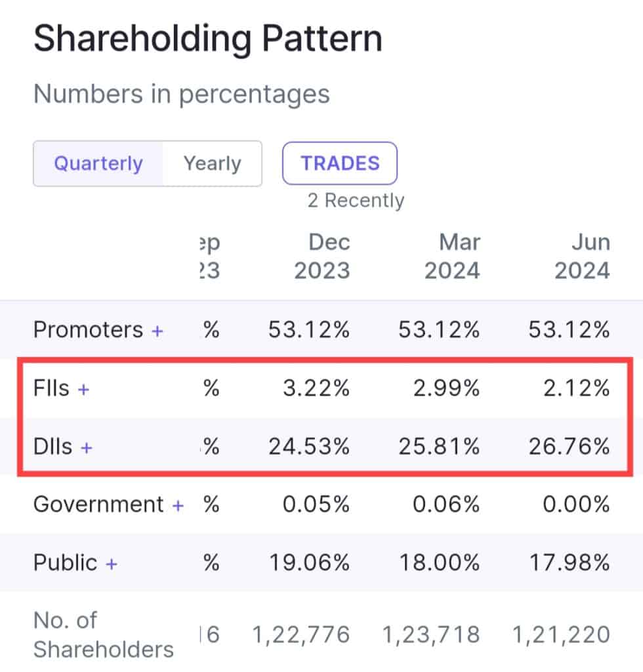
Task: Switch to Yearly view
Action: [212, 163]
